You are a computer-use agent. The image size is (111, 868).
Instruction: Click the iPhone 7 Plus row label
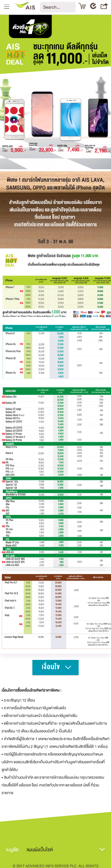coord(12,299)
